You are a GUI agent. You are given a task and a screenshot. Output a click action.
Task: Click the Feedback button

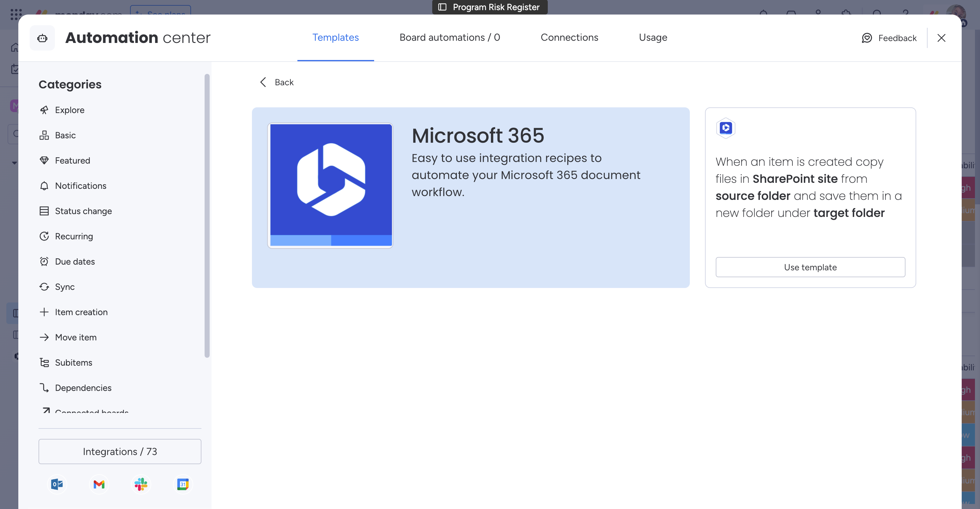click(889, 38)
